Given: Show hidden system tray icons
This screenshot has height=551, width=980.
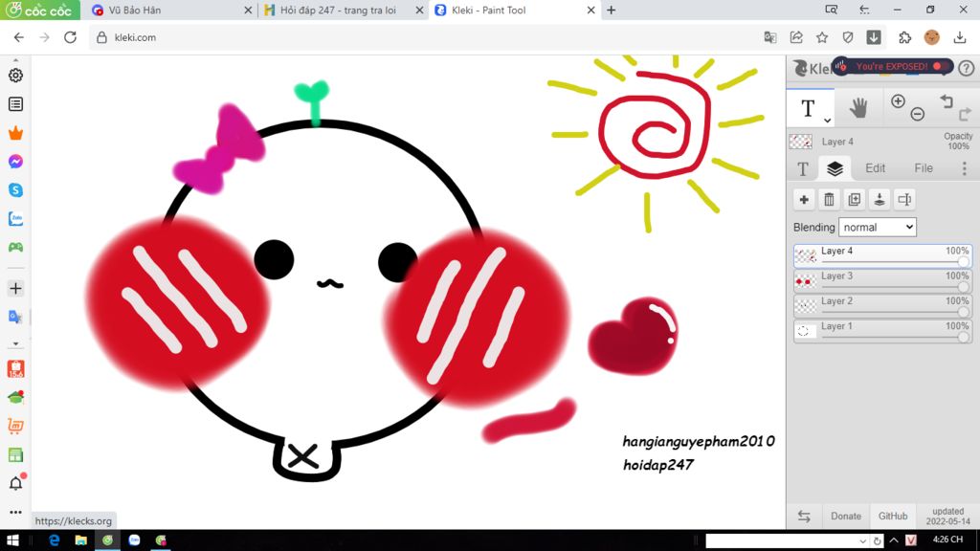Looking at the screenshot, I should pyautogui.click(x=894, y=540).
